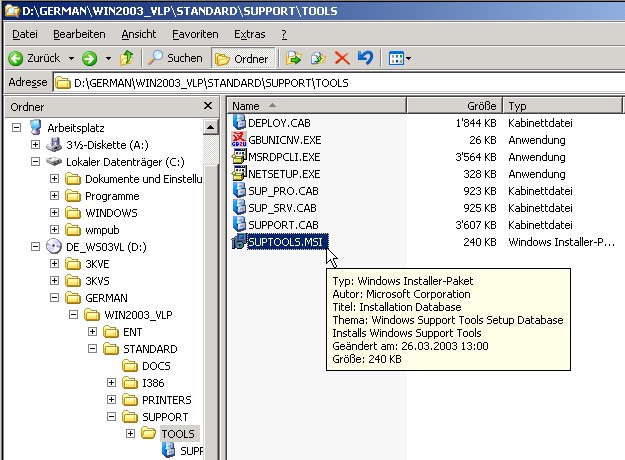Screen dimensions: 625x460
Task: Collapse the GERMAN folder node
Action: coord(55,298)
